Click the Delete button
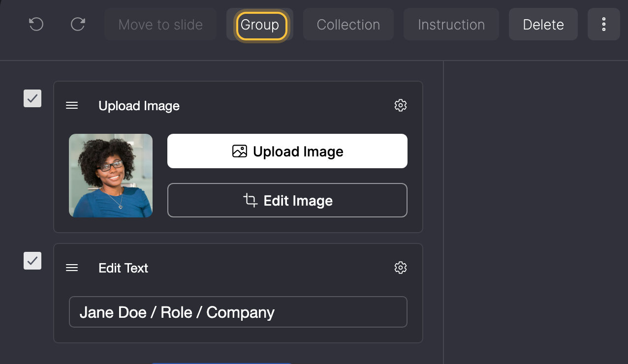Image resolution: width=628 pixels, height=364 pixels. click(543, 24)
